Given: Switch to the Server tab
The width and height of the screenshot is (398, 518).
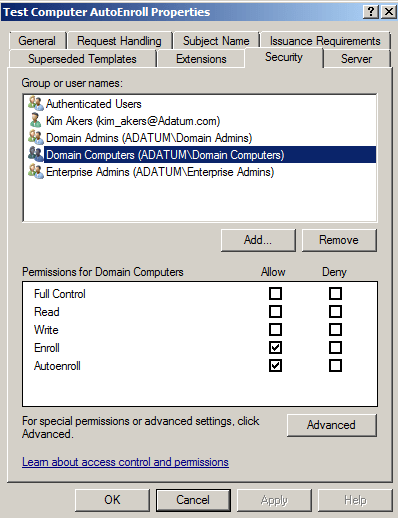Looking at the screenshot, I should pyautogui.click(x=356, y=59).
